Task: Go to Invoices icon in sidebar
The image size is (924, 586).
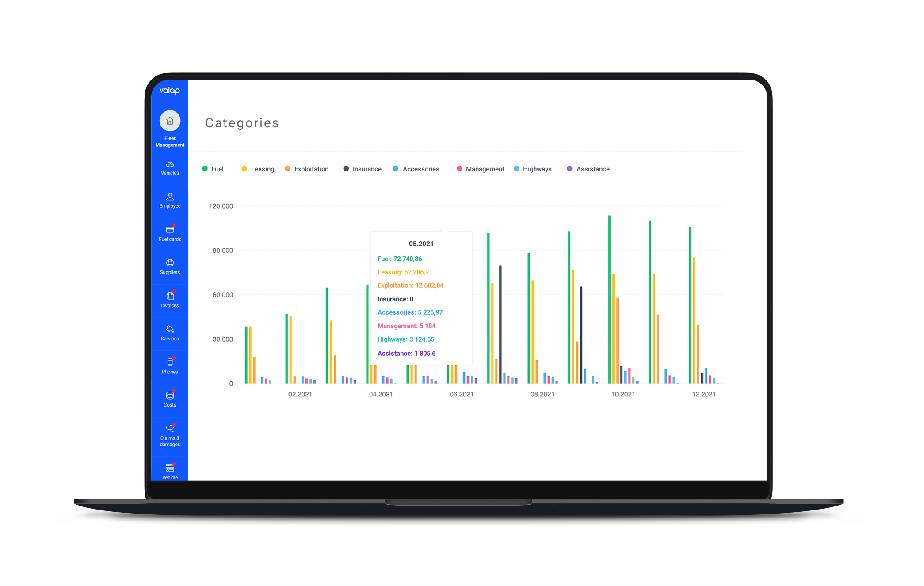Action: click(x=170, y=296)
